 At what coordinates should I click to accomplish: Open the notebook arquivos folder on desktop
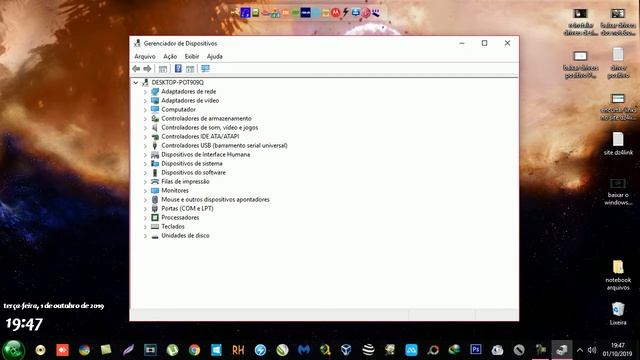click(x=618, y=275)
